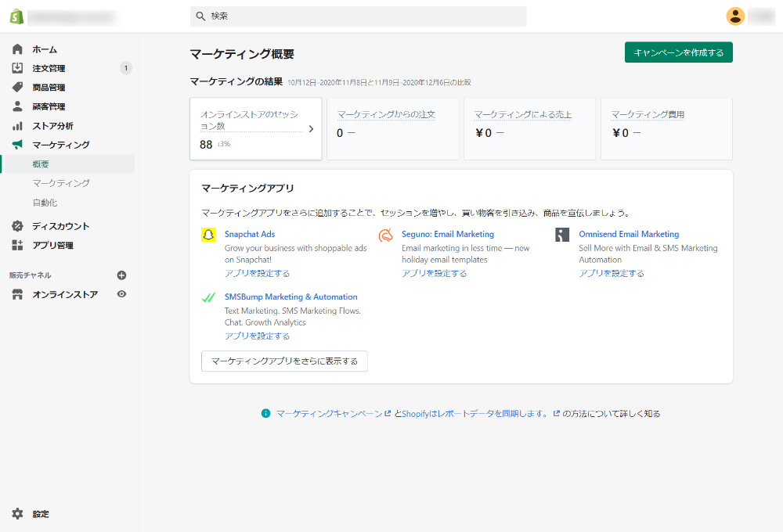Select マーケティングからの注文 card
The height and width of the screenshot is (532, 783).
pyautogui.click(x=392, y=129)
